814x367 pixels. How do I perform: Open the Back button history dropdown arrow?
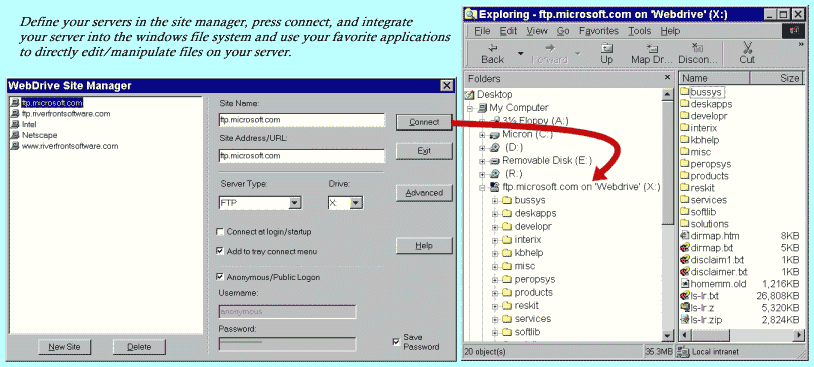pos(520,53)
